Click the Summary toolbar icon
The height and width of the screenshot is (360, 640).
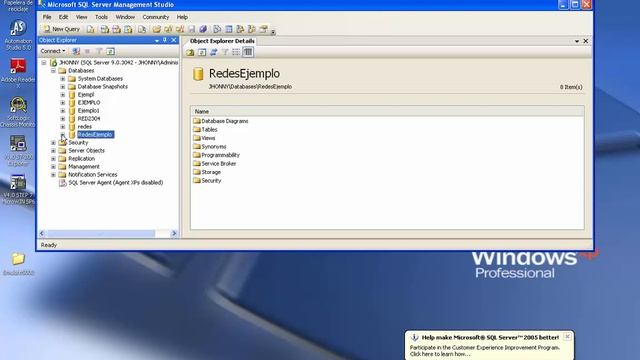229,29
